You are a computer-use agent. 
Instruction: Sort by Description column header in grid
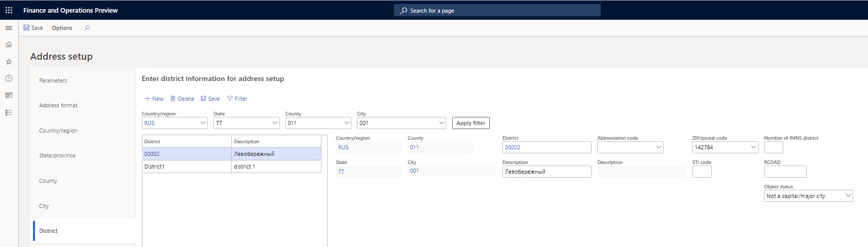click(x=276, y=141)
